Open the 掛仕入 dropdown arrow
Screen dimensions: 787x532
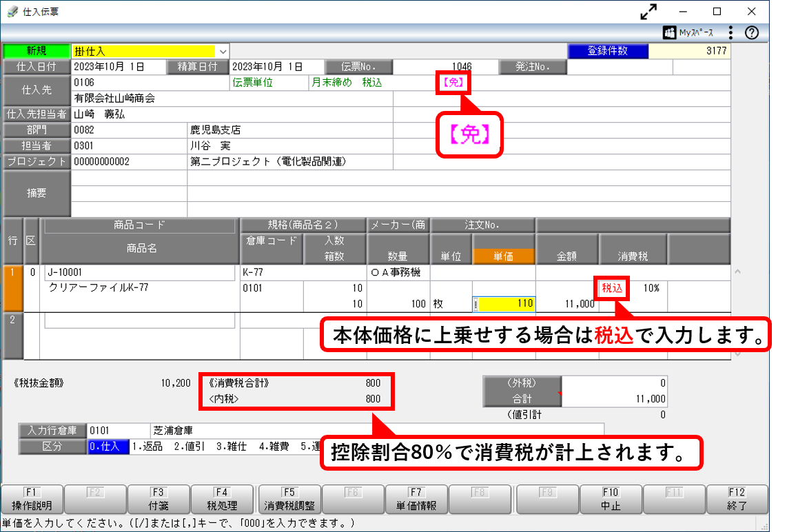(223, 51)
